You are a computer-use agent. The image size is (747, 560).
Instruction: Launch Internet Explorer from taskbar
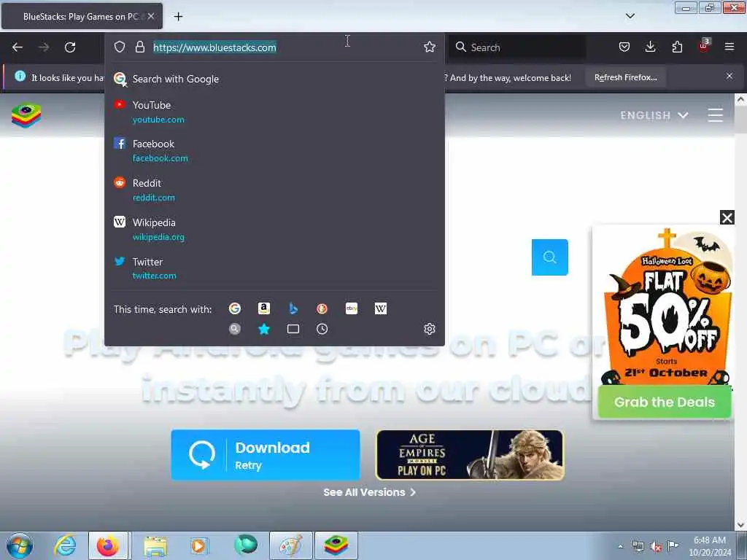pyautogui.click(x=64, y=545)
